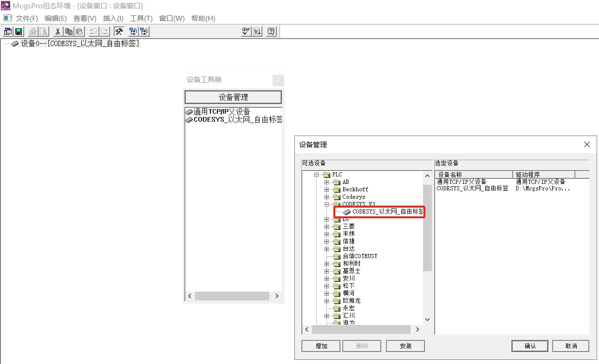The image size is (599, 364).
Task: Click the 确认 button
Action: pyautogui.click(x=530, y=346)
